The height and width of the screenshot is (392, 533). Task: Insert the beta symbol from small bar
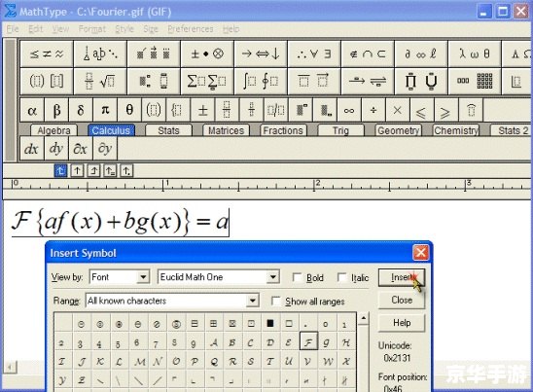(56, 110)
